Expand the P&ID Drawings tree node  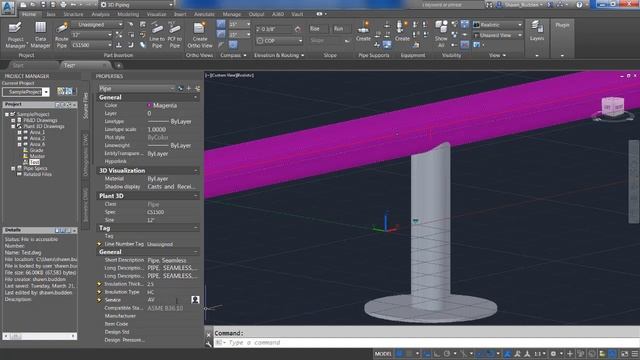point(13,120)
